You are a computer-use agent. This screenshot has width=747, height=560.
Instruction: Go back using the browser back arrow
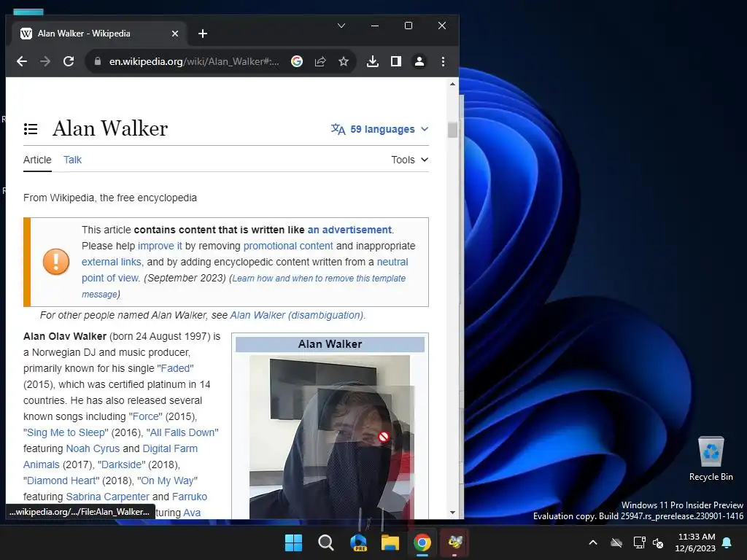click(22, 61)
